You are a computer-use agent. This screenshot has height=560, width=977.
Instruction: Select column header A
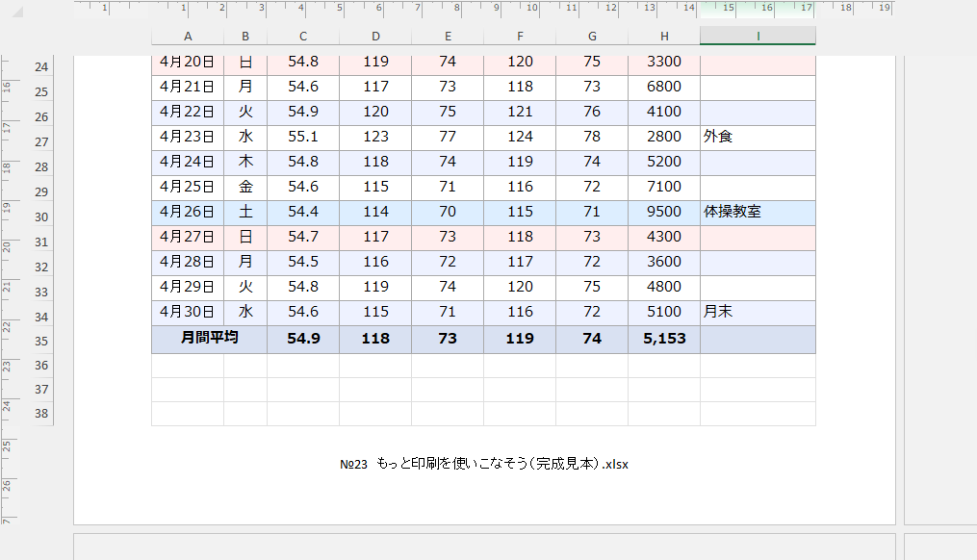pos(188,37)
